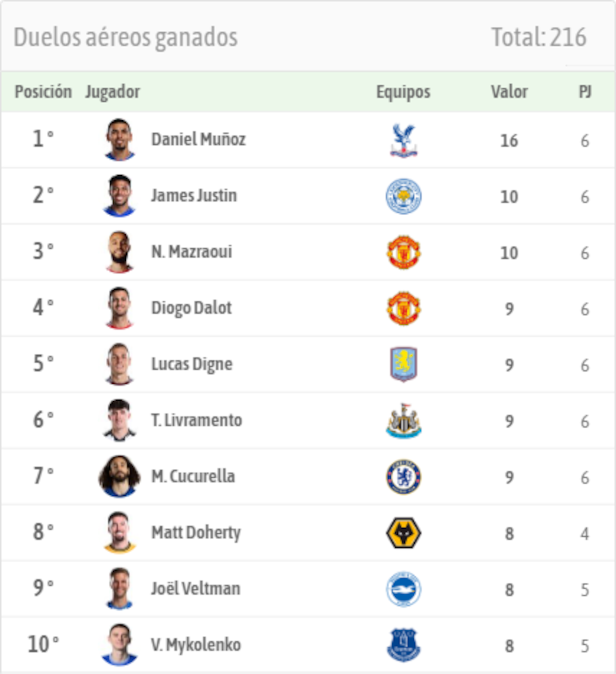This screenshot has width=616, height=674.
Task: Click James Justin's player photo
Action: 119,196
